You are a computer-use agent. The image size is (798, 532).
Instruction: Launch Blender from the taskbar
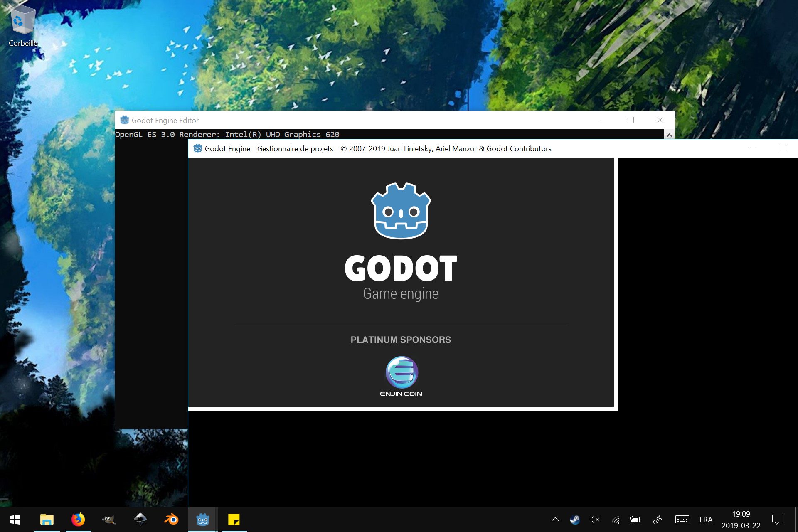pos(171,519)
